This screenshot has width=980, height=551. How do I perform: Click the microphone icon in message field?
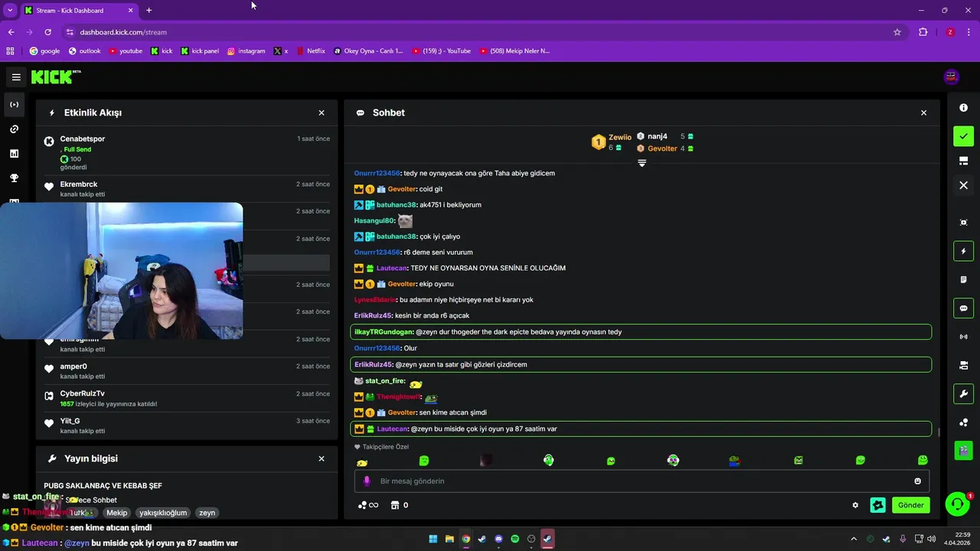pyautogui.click(x=367, y=481)
